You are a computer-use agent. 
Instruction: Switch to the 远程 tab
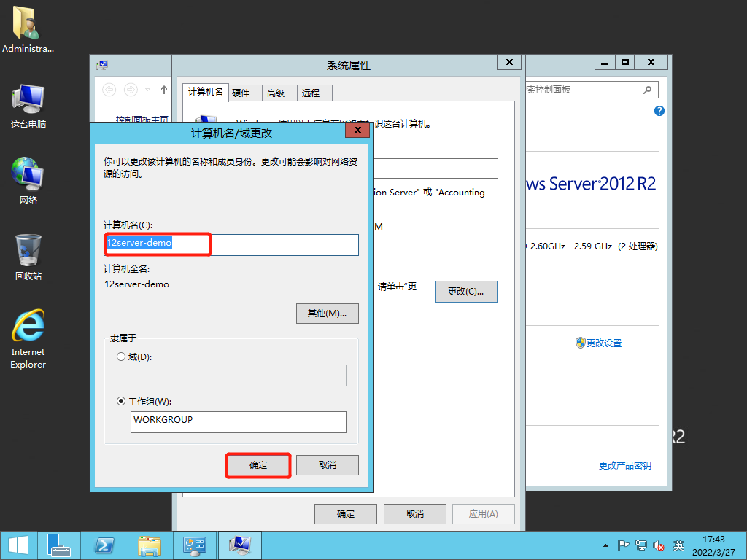[x=314, y=93]
